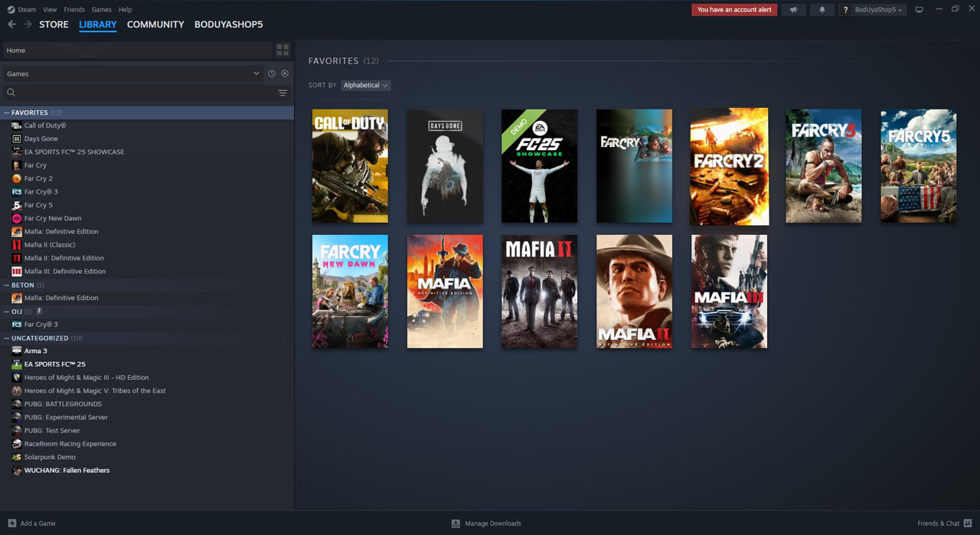
Task: Open the Manage Downloads icon
Action: click(x=456, y=524)
